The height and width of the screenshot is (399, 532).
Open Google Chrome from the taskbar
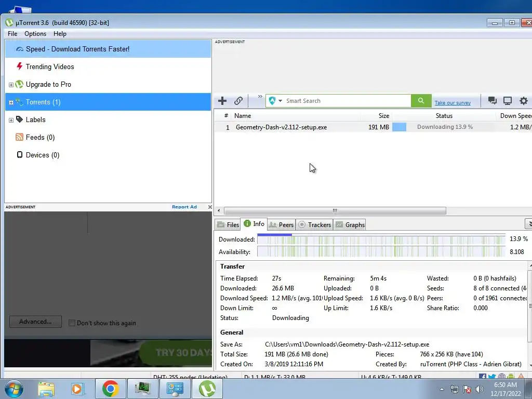tap(110, 389)
